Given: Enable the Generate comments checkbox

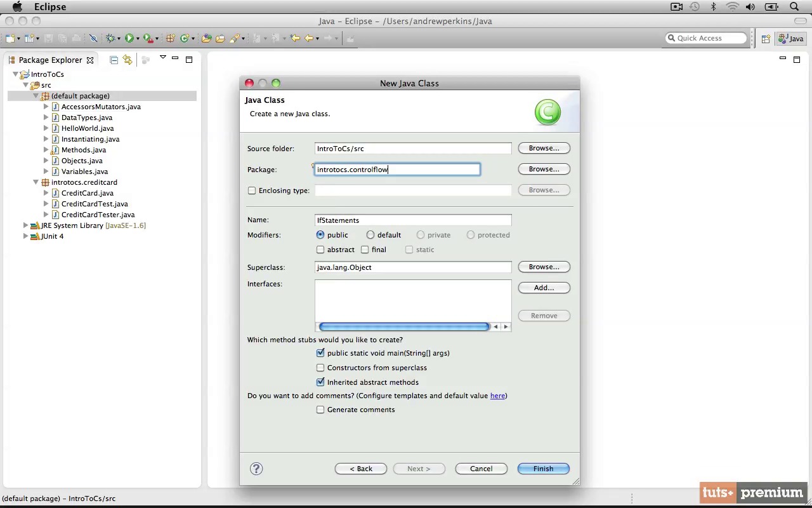Looking at the screenshot, I should pyautogui.click(x=320, y=410).
